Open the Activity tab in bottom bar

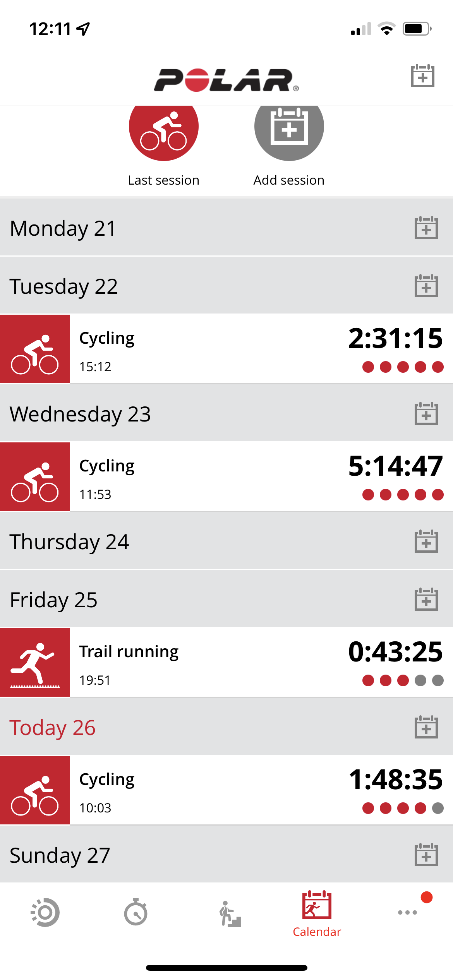(45, 912)
